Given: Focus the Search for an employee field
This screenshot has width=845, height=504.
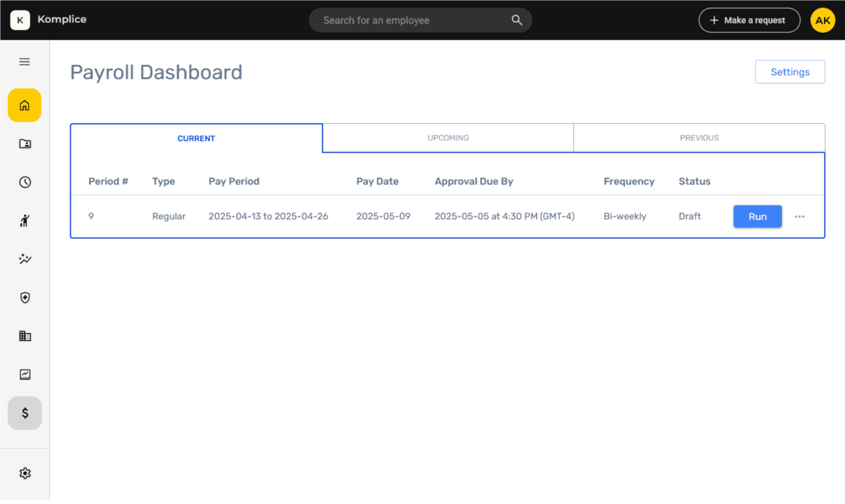Looking at the screenshot, I should point(420,20).
